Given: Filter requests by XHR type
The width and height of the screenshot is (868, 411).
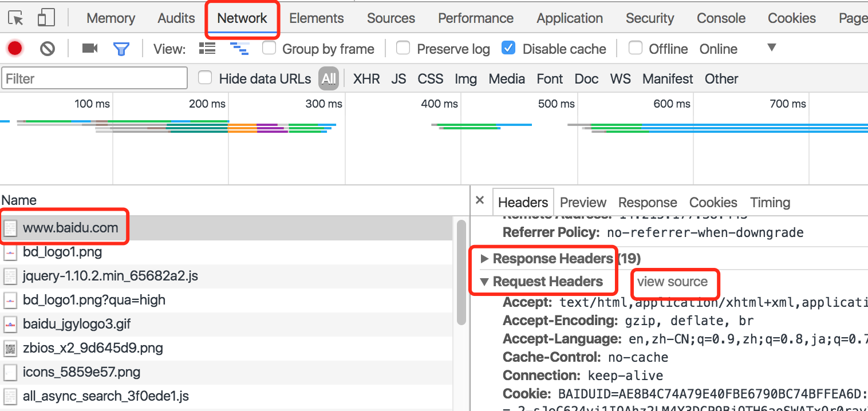Looking at the screenshot, I should (366, 79).
